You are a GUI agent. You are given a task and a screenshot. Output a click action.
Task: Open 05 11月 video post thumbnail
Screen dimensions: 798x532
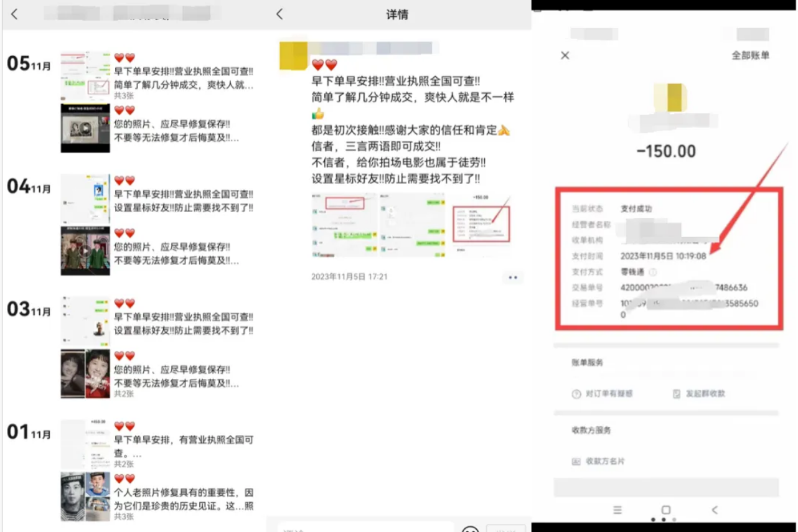pyautogui.click(x=85, y=128)
